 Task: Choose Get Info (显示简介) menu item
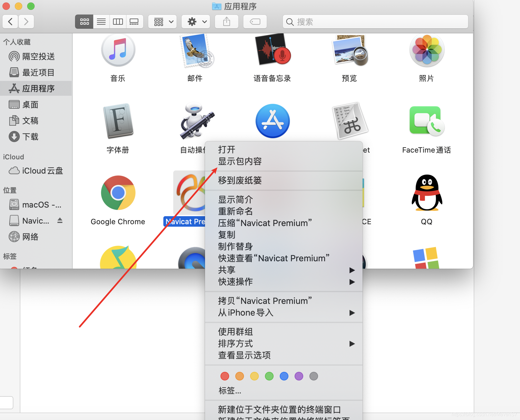point(284,200)
